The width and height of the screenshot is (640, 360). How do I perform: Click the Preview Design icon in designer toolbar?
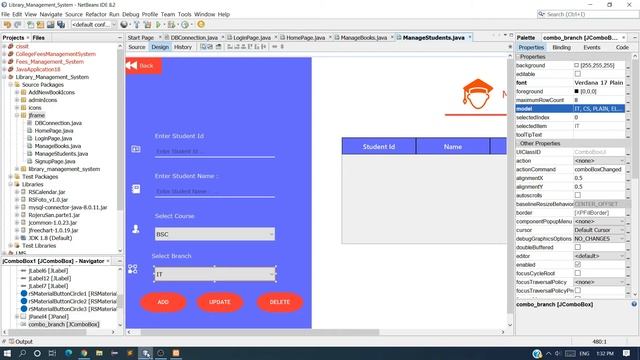tap(218, 47)
